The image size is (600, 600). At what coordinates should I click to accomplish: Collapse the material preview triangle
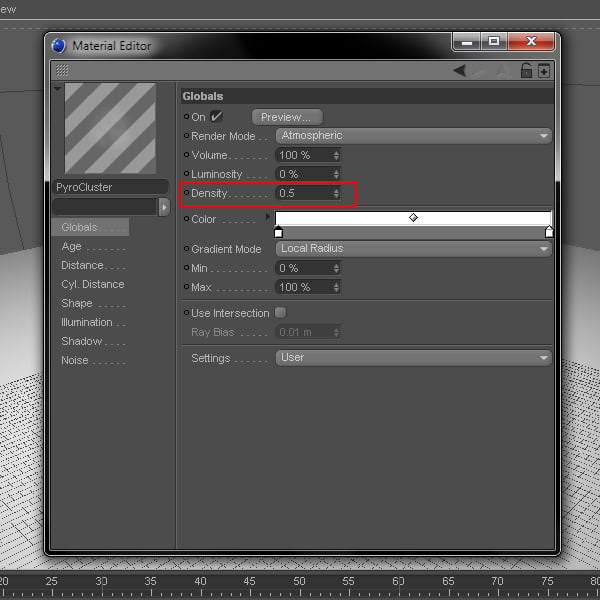58,89
